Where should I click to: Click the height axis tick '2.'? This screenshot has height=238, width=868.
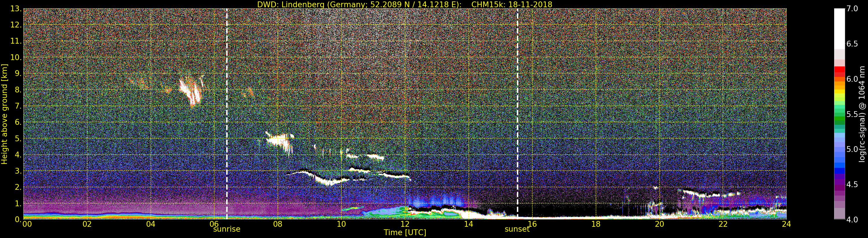18,187
